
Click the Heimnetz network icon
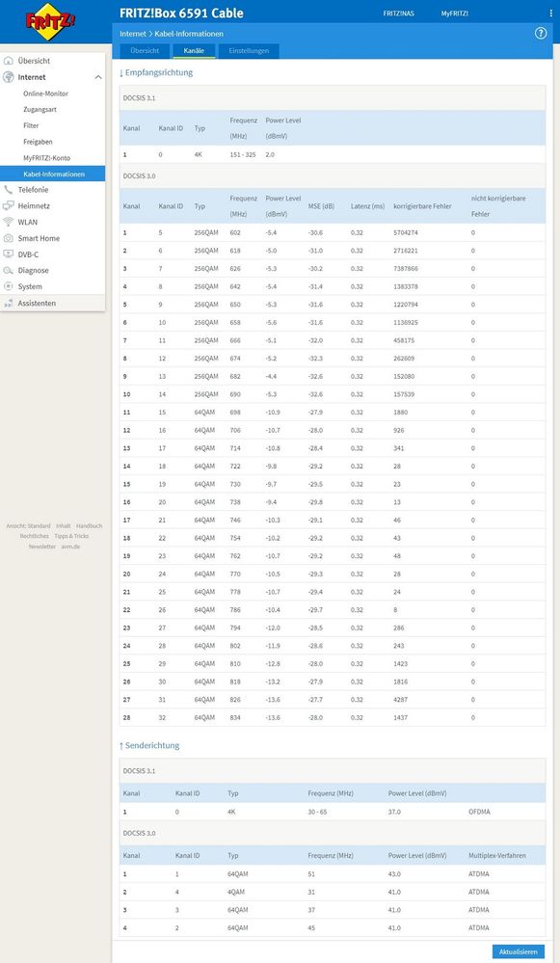9,205
